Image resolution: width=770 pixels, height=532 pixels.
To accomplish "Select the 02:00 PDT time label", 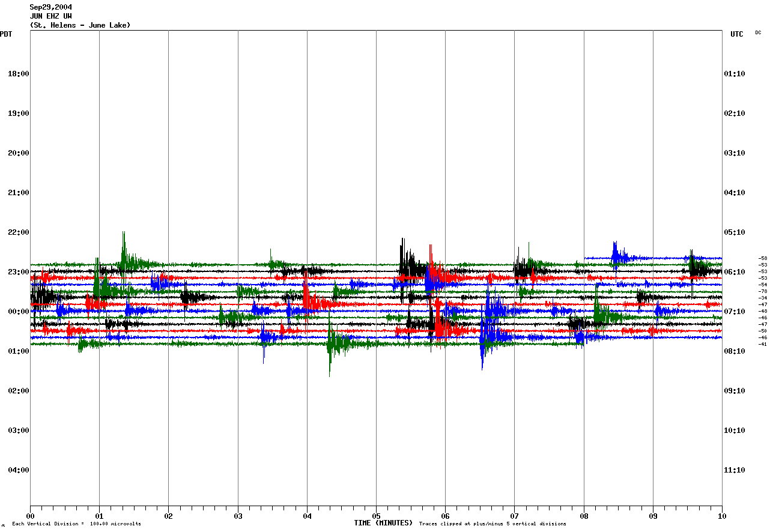I will coord(19,391).
